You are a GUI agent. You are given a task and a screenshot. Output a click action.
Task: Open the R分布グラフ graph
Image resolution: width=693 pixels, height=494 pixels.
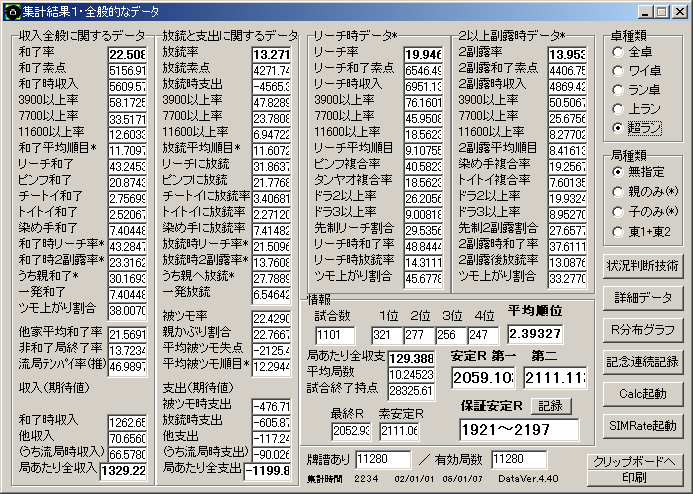tap(643, 329)
